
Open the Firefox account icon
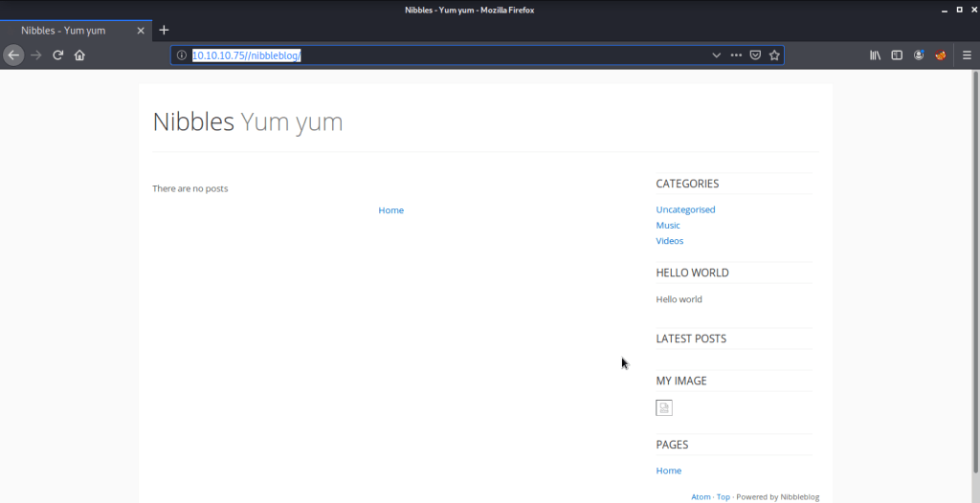(919, 55)
